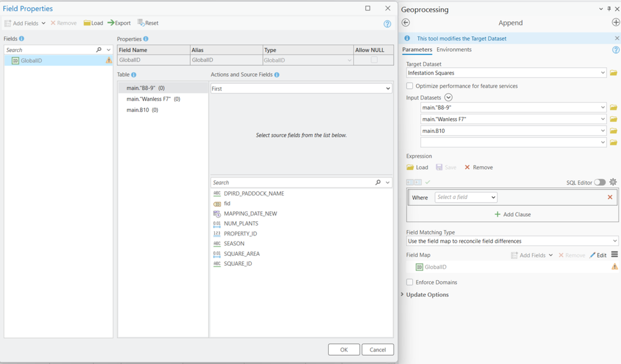Dismiss the 'This tool modifies the Target Dataset' message
This screenshot has height=364, width=621.
(617, 39)
